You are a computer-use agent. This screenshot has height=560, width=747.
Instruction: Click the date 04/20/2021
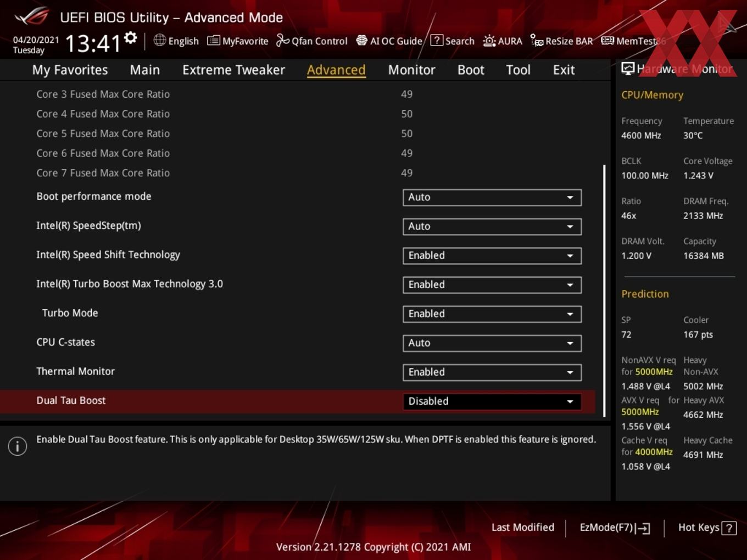click(36, 40)
